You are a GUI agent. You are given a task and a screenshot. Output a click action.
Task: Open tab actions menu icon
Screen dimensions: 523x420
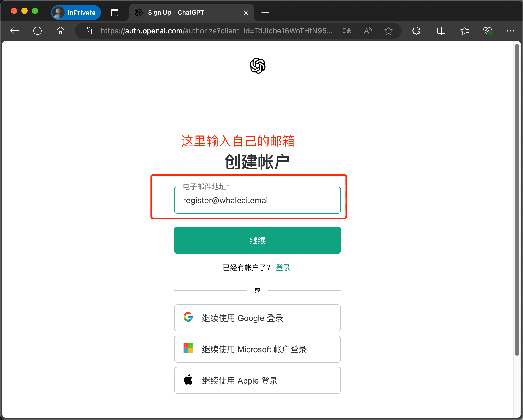click(x=115, y=13)
